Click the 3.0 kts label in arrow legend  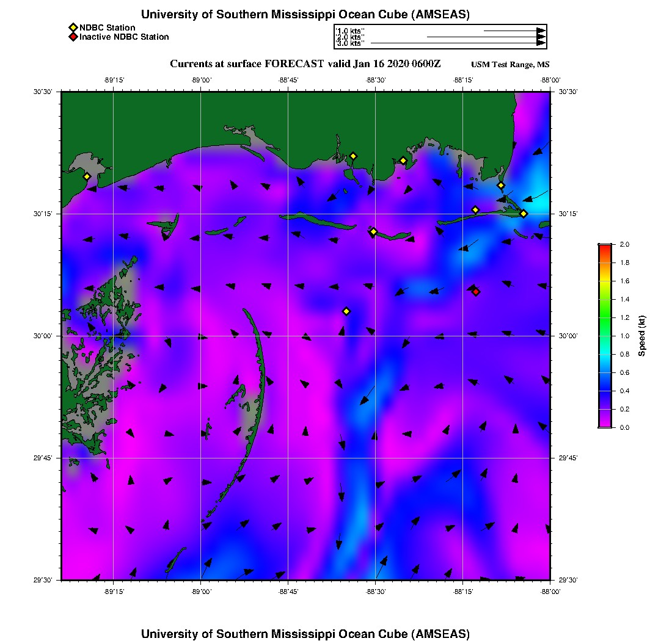tap(350, 43)
